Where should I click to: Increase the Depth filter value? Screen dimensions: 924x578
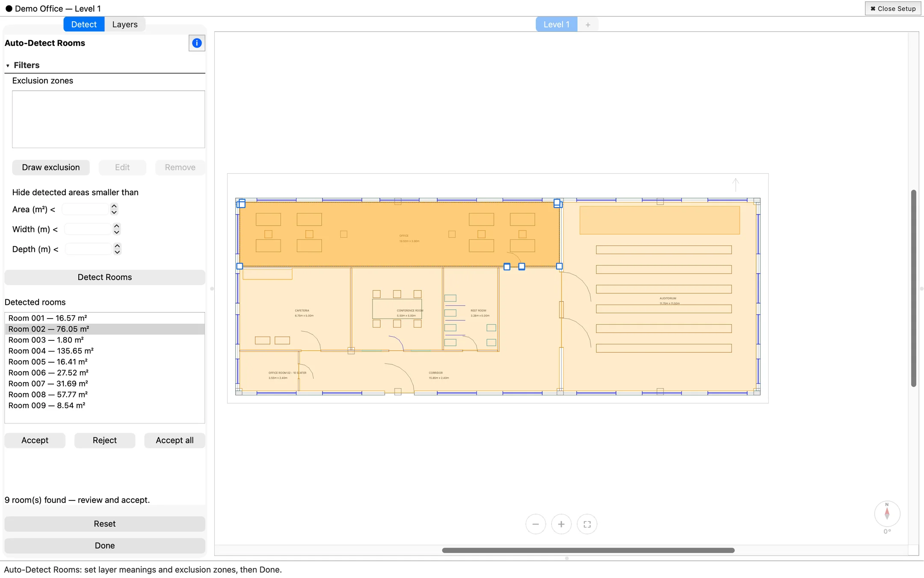(118, 246)
